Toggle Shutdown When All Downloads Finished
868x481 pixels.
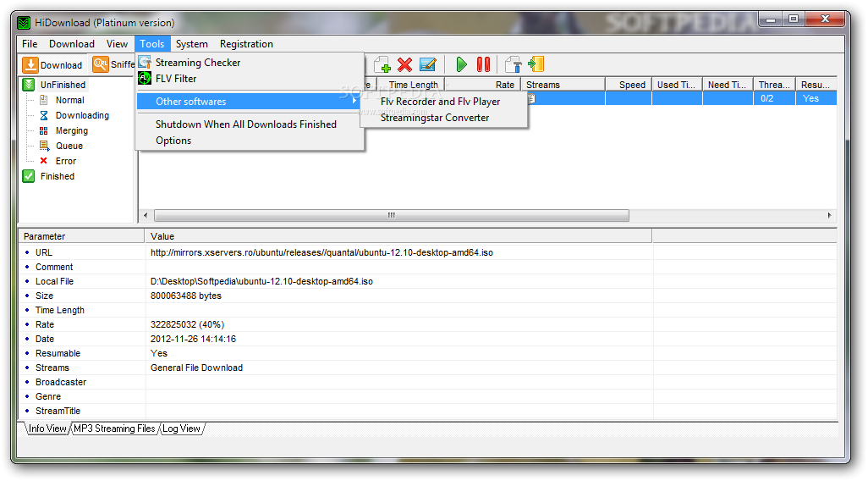pyautogui.click(x=250, y=124)
